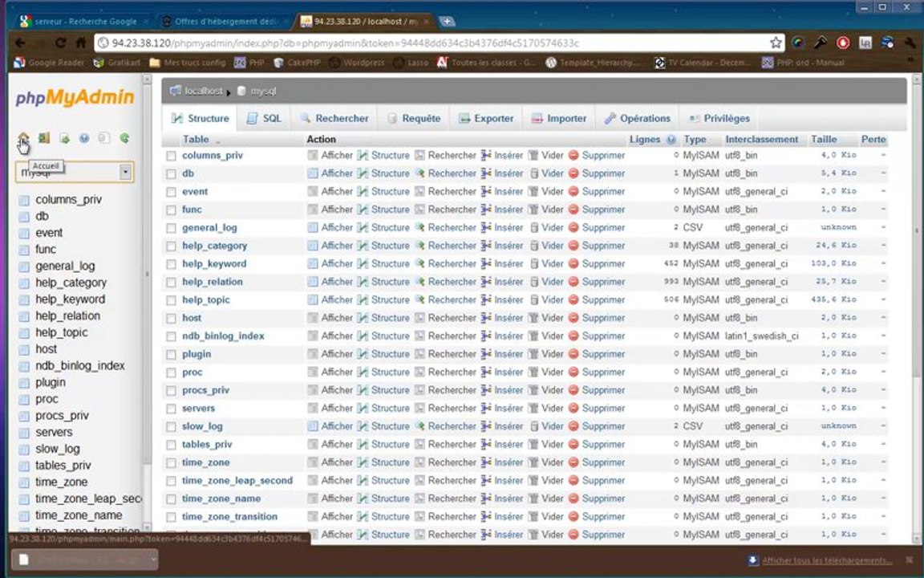Open the Opérations tab
This screenshot has width=924, height=578.
637,119
